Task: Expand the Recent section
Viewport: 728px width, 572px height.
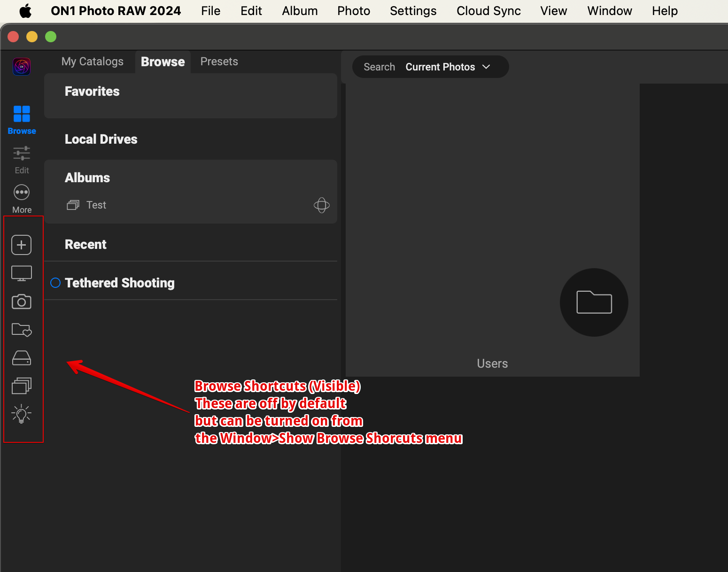Action: coord(85,245)
